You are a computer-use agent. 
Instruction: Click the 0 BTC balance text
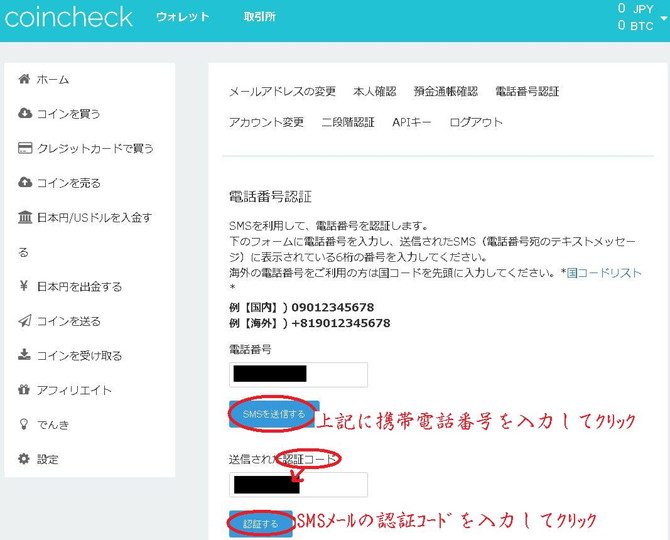[x=635, y=25]
